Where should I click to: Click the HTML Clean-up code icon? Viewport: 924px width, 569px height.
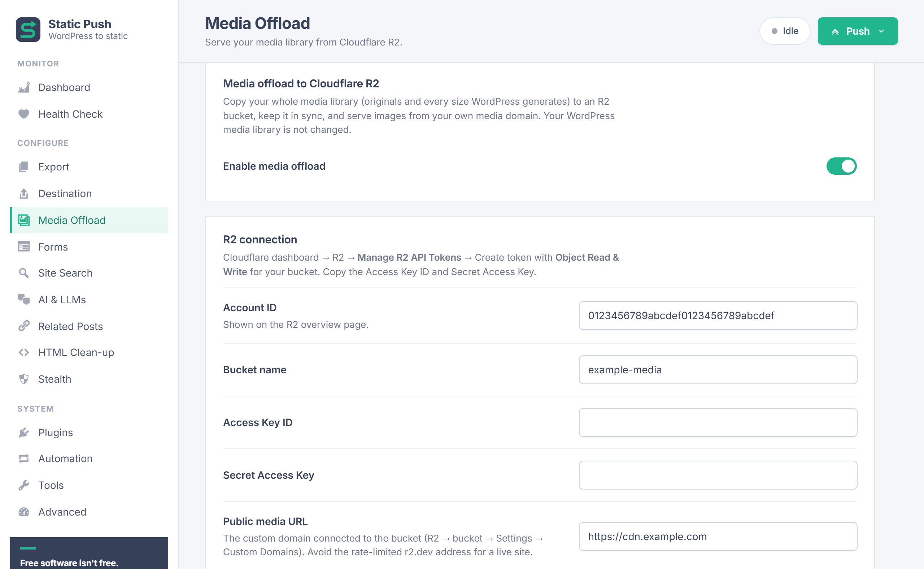click(24, 353)
